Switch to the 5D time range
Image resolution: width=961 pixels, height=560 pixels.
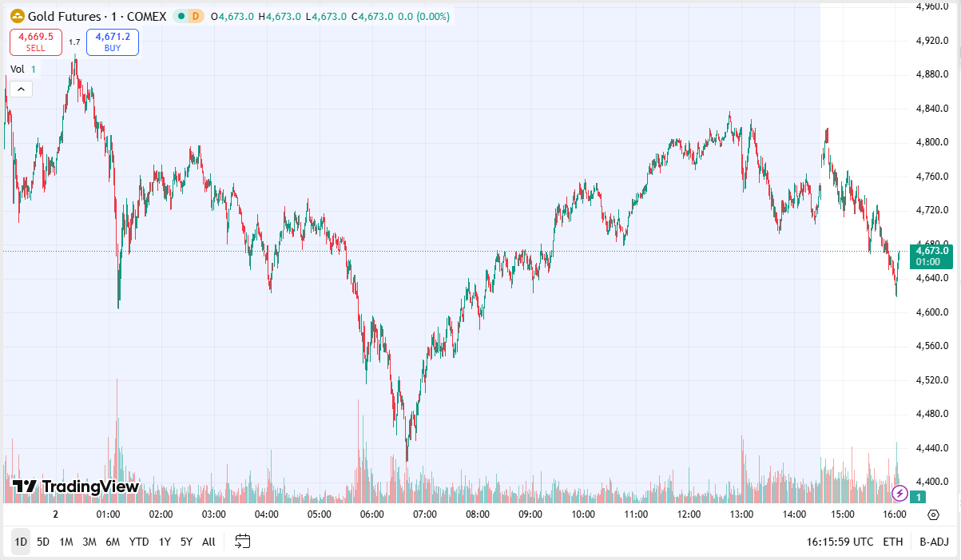(43, 542)
